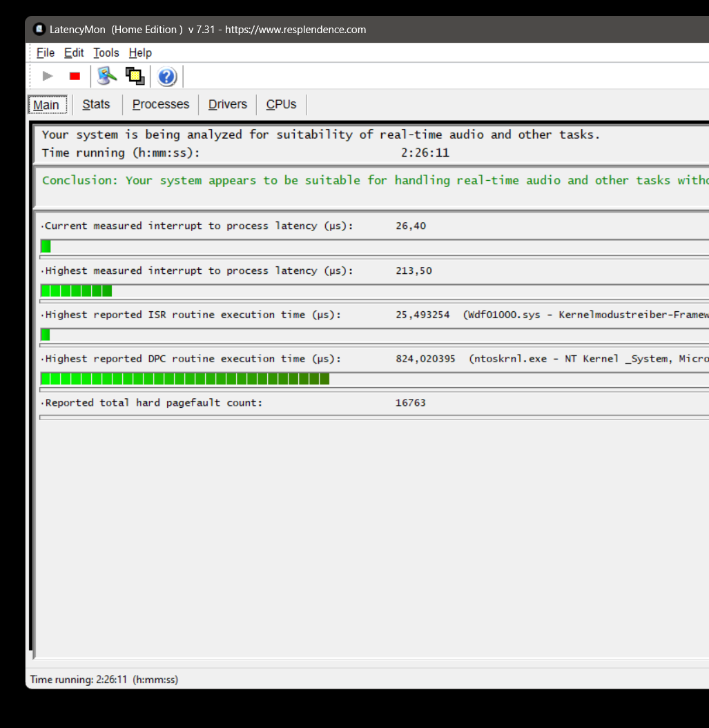Switch to the Drivers tab
Screen dimensions: 709x728
(x=228, y=104)
